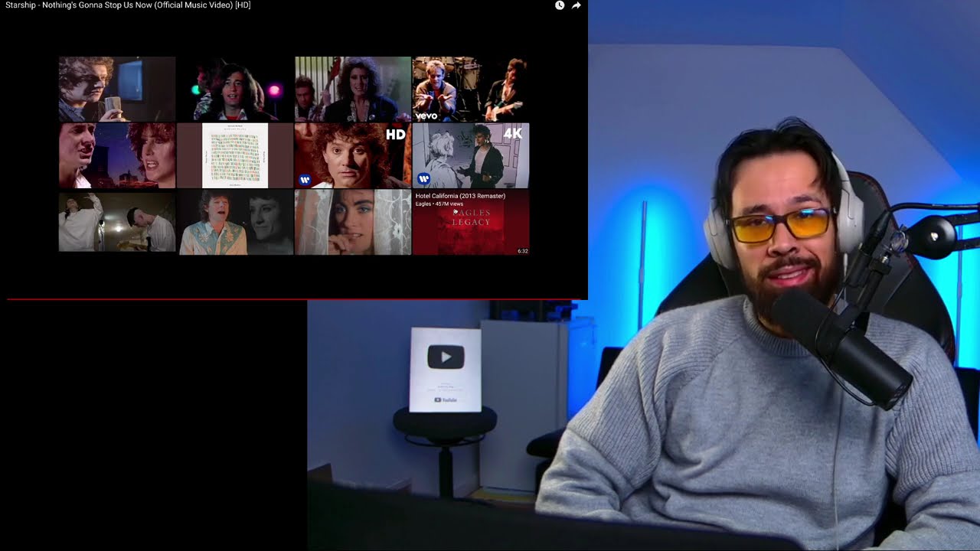Image resolution: width=980 pixels, height=551 pixels.
Task: Click the Share arrow icon
Action: coord(577,5)
